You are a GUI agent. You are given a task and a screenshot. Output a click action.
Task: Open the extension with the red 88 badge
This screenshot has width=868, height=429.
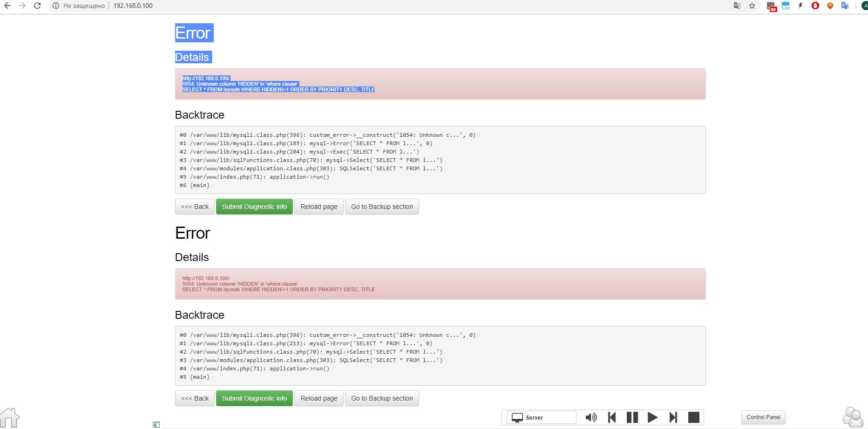(x=771, y=7)
